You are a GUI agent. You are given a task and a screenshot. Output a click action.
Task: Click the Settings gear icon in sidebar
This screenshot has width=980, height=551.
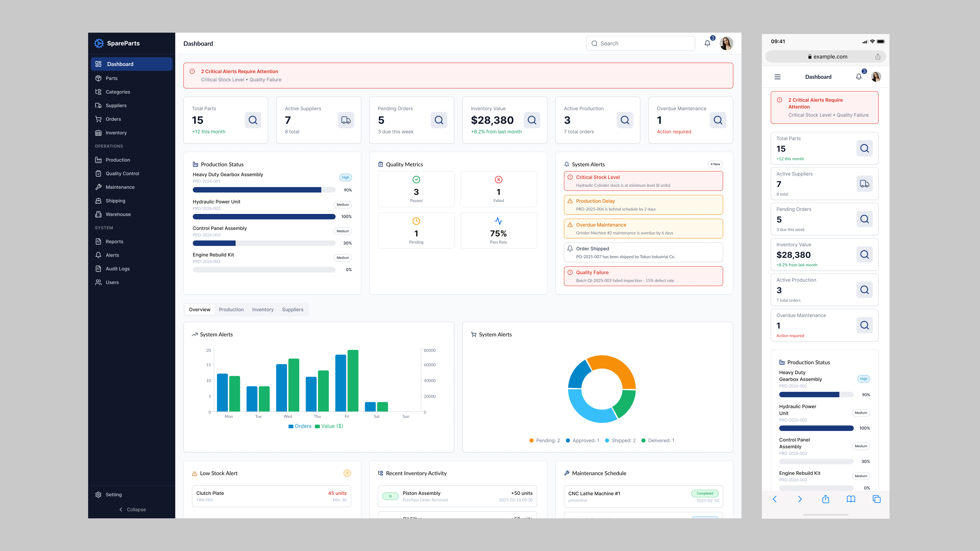click(x=99, y=494)
